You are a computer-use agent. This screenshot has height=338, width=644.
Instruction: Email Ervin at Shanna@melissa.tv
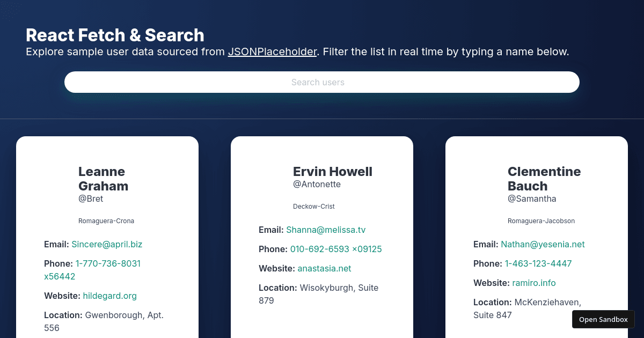(x=326, y=230)
